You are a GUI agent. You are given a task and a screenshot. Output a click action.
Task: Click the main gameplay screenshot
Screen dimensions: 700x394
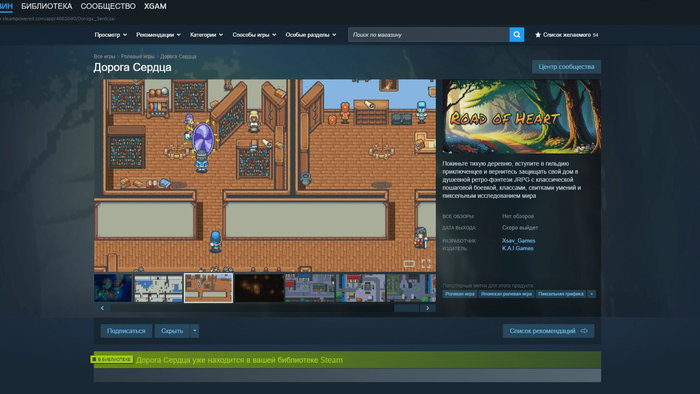tap(265, 175)
